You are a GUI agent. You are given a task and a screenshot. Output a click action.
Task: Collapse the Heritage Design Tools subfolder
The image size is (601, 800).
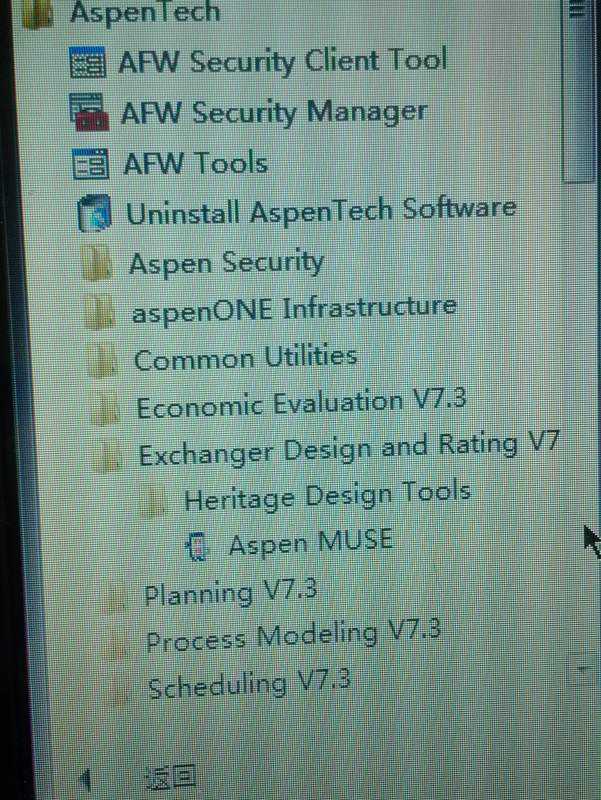pyautogui.click(x=306, y=496)
